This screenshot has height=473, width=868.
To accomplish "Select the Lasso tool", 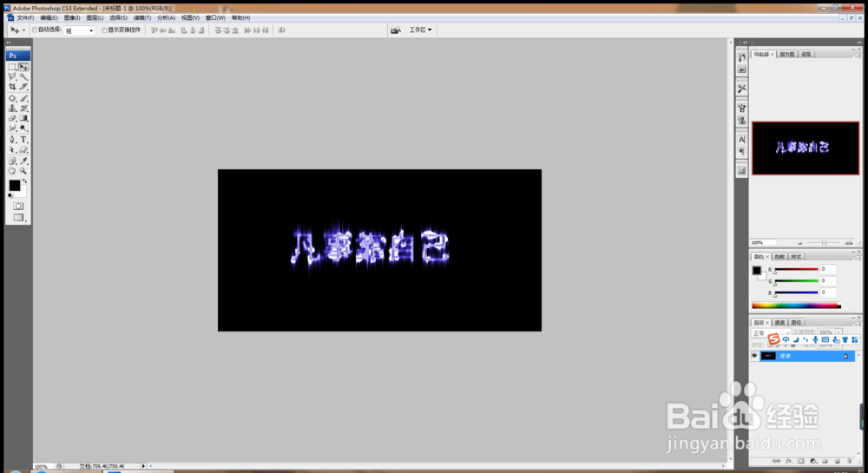I will [x=12, y=77].
